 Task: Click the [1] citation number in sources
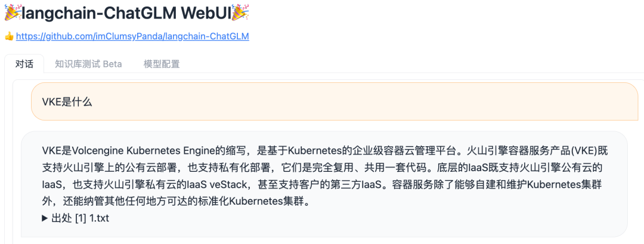[x=80, y=218]
